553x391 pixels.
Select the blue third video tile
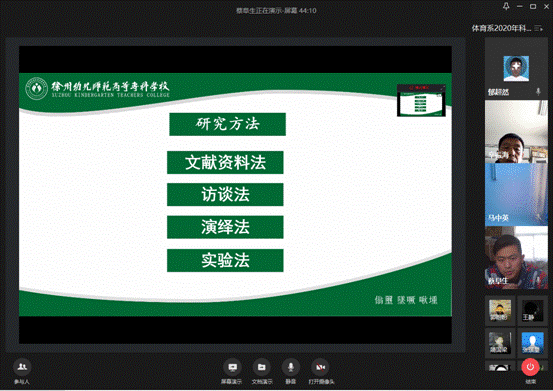click(x=516, y=194)
